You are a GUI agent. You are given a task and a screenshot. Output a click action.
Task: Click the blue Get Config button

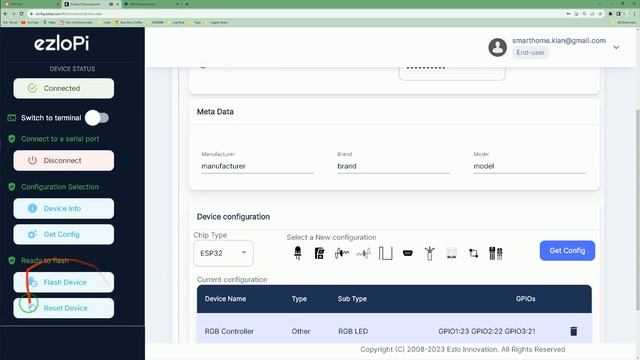567,251
